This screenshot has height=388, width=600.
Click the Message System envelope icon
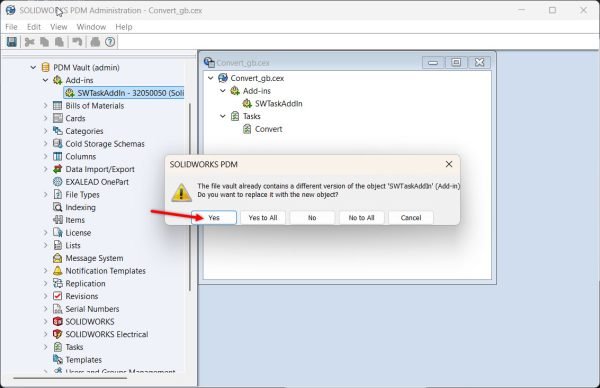coord(57,258)
